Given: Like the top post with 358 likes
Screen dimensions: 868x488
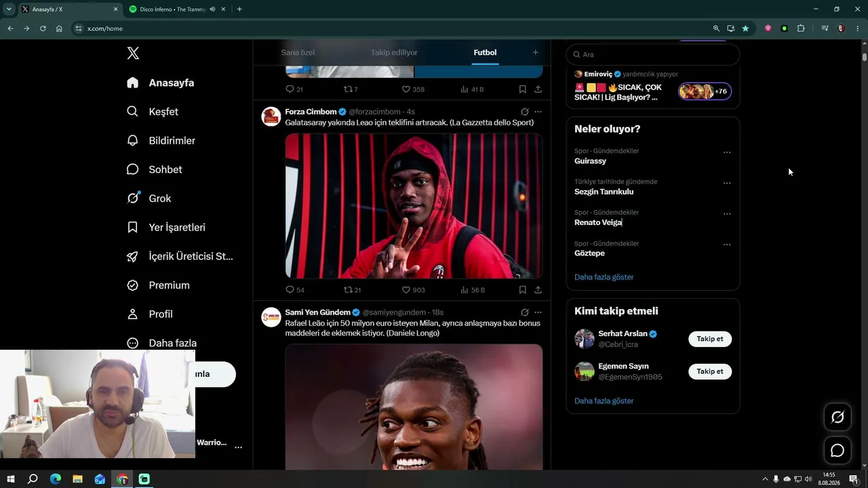Looking at the screenshot, I should coord(406,89).
